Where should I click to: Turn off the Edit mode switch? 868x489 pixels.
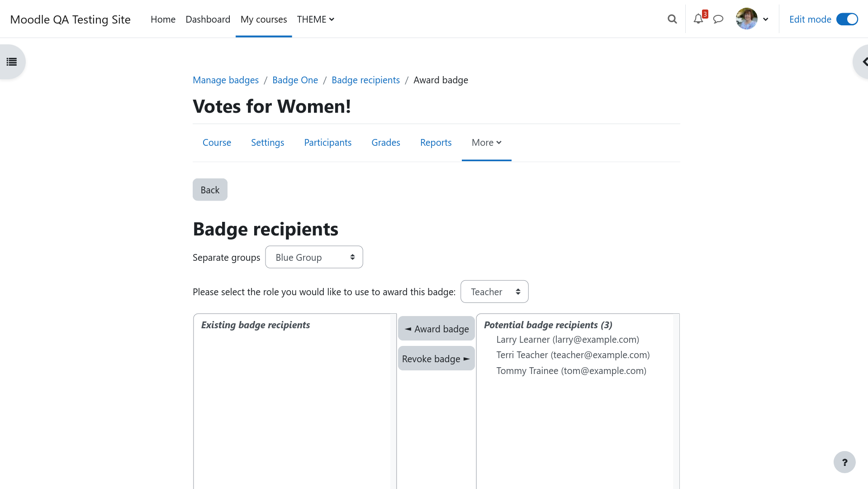click(x=847, y=19)
